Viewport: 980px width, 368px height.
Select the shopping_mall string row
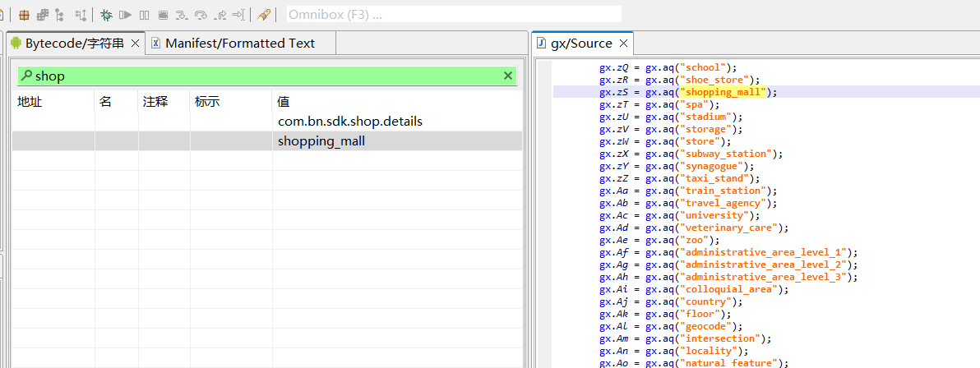point(267,141)
